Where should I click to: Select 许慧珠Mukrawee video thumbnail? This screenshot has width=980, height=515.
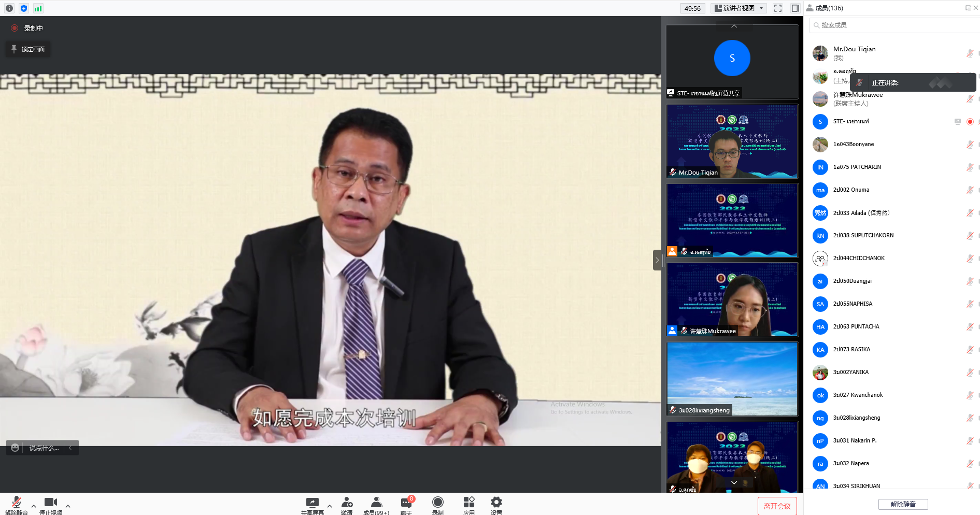[x=732, y=299]
